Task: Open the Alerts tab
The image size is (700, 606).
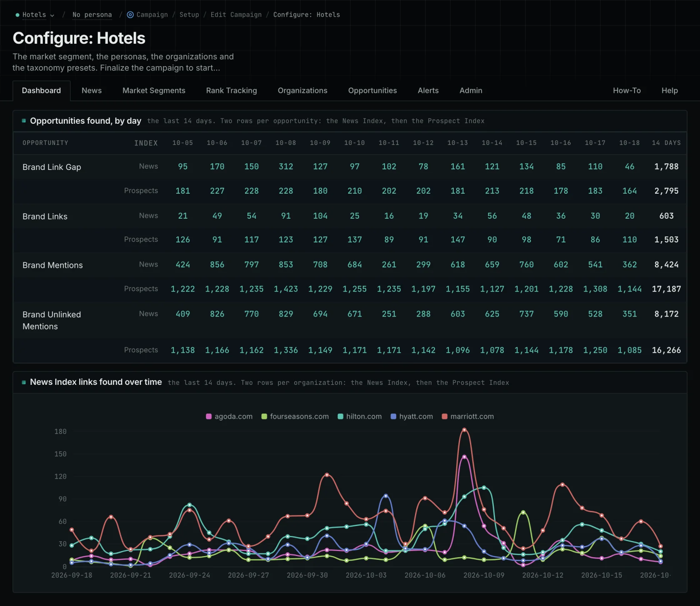Action: tap(428, 90)
